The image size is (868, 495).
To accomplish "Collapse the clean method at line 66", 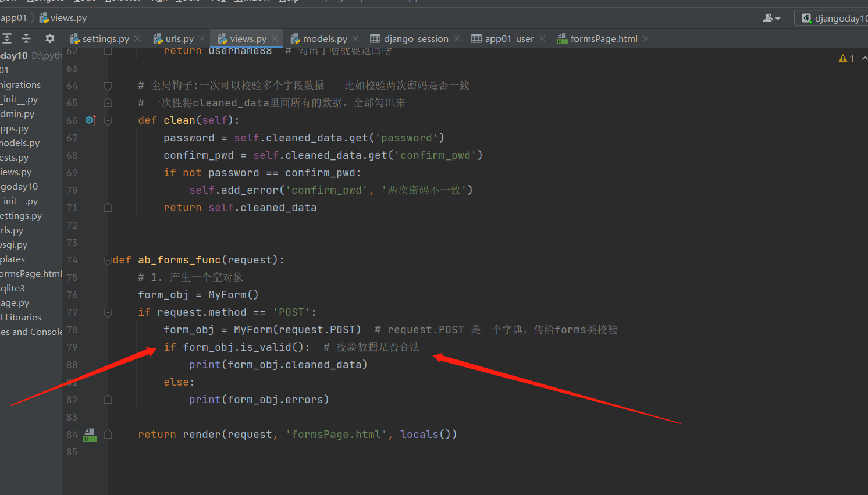I will point(108,120).
